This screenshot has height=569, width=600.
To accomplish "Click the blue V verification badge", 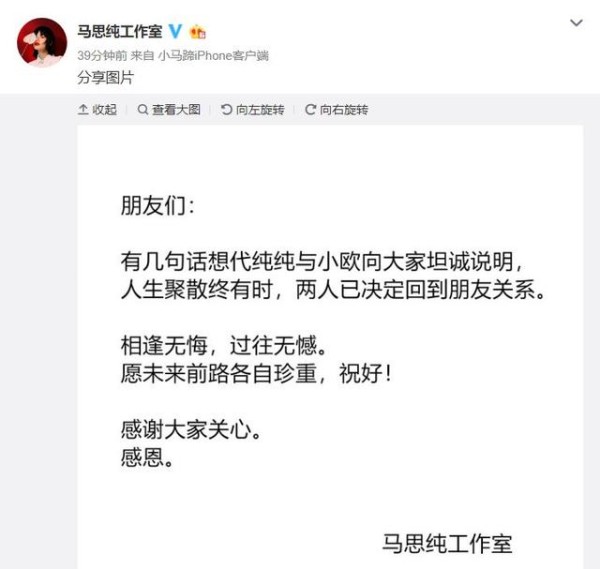I will point(175,31).
